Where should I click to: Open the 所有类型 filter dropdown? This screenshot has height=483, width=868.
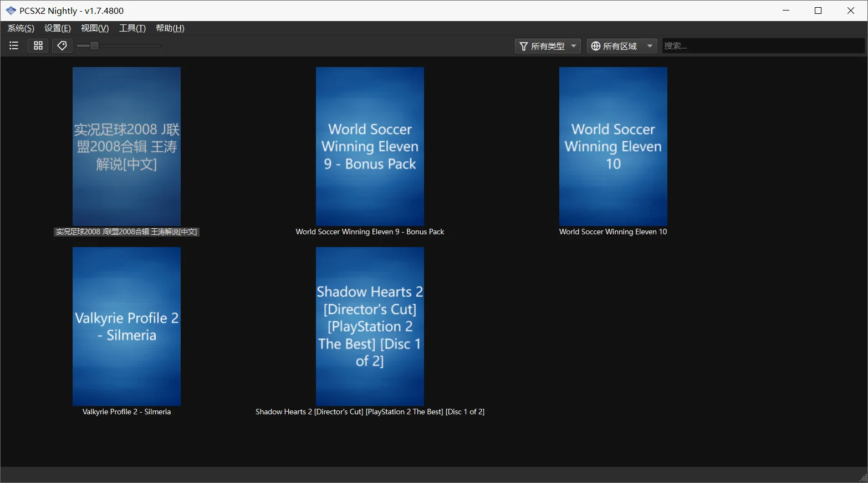tap(548, 46)
